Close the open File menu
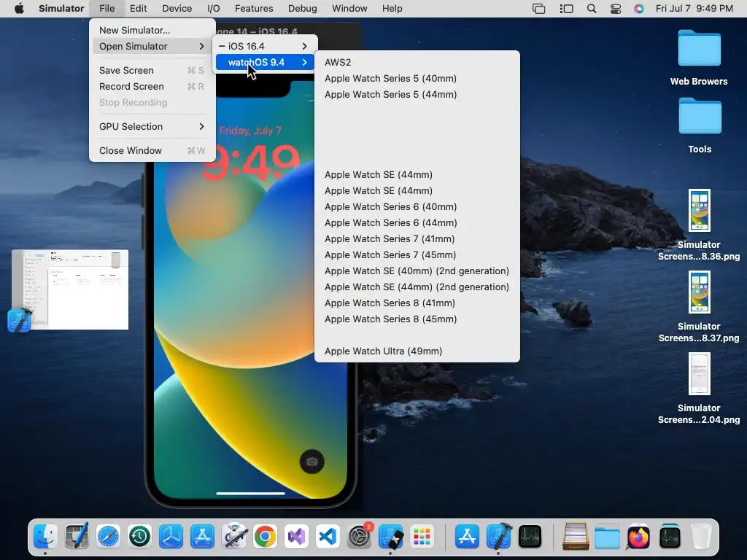This screenshot has width=747, height=560. point(107,9)
